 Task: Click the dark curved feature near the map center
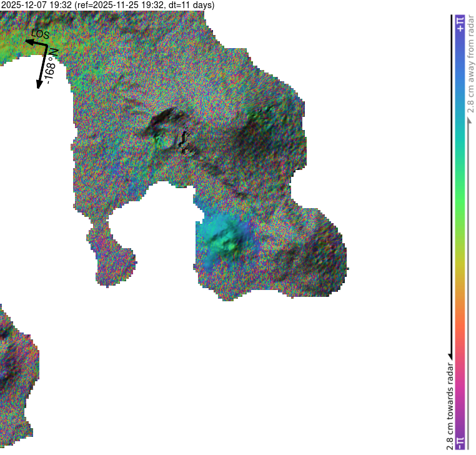182,142
